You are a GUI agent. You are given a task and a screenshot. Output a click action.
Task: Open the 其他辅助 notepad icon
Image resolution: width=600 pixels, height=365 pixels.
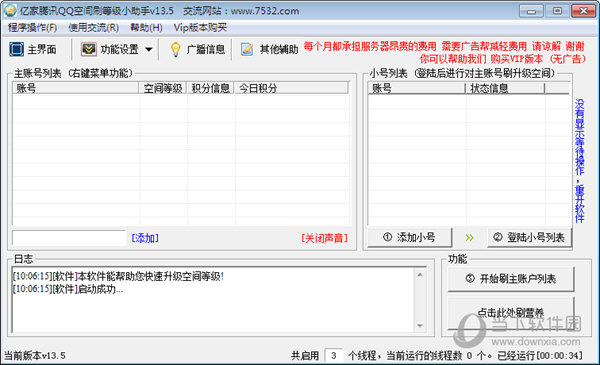click(247, 49)
